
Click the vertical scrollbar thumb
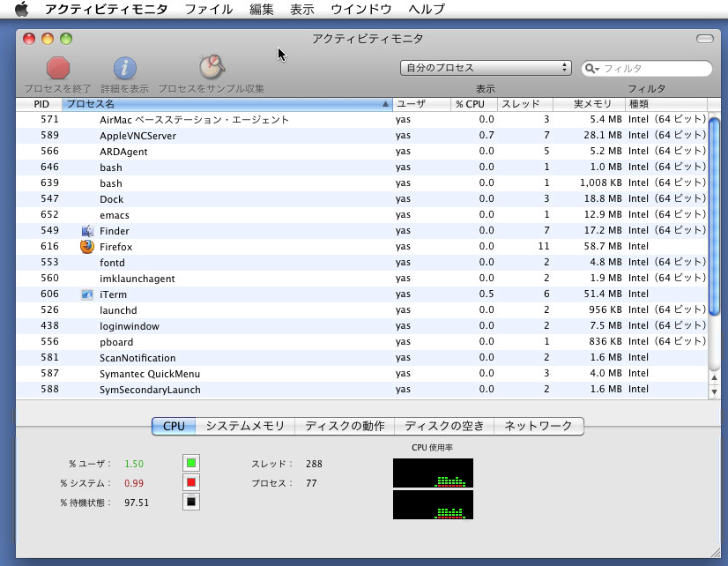714,216
